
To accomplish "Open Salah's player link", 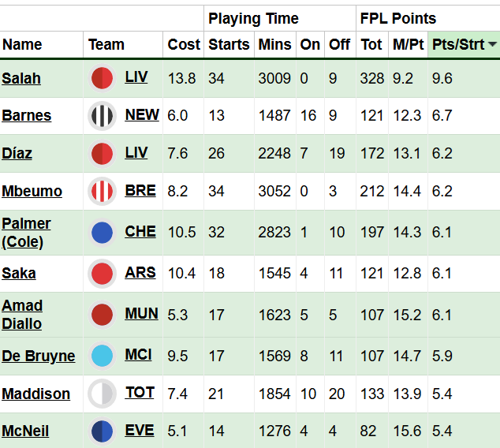I will click(x=21, y=78).
